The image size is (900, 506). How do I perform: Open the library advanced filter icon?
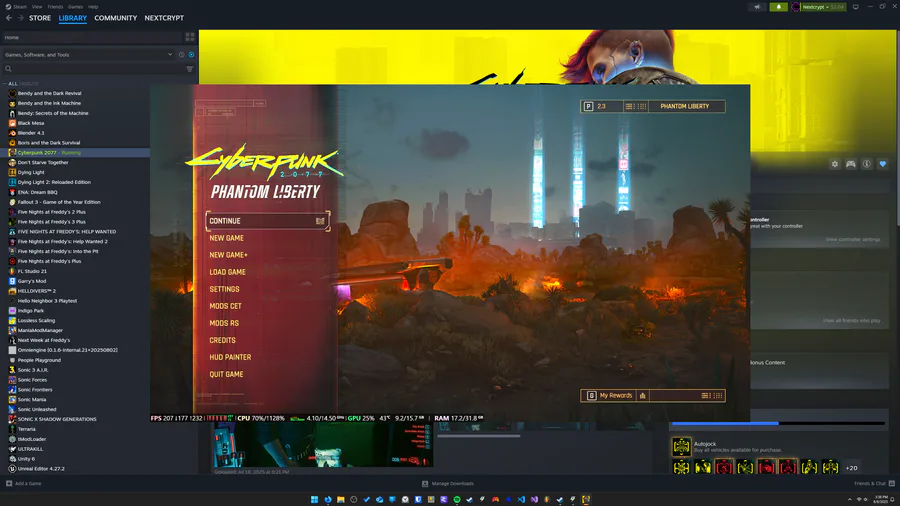click(x=189, y=69)
